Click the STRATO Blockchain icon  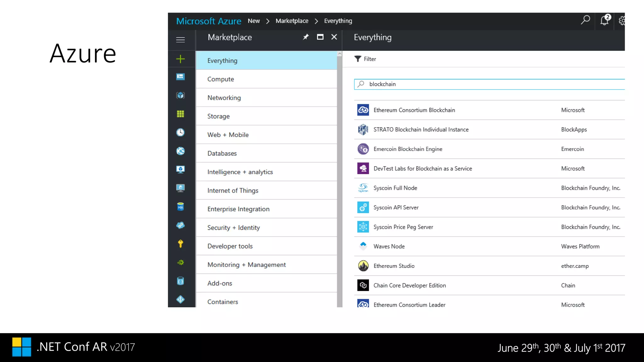(363, 129)
